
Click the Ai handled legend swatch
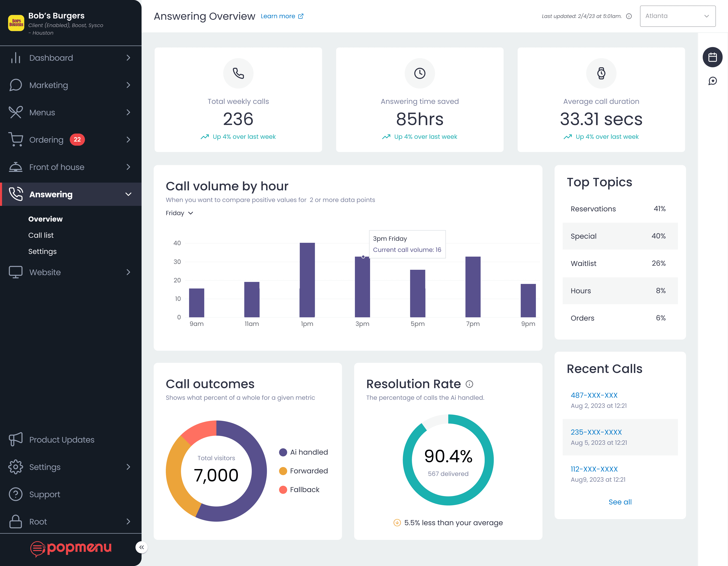(x=283, y=452)
